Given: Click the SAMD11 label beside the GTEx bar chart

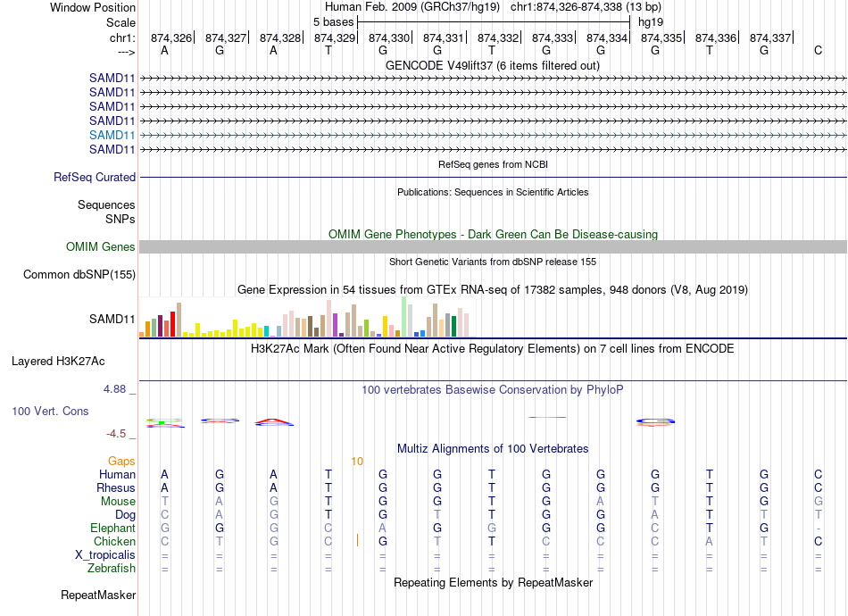Looking at the screenshot, I should pyautogui.click(x=112, y=319).
